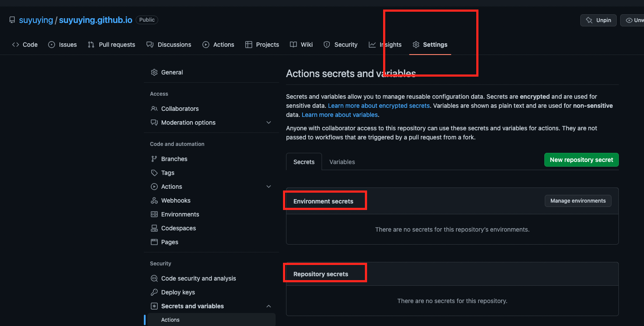Click the 'There are no secrets for this repository.' text
644x326 pixels.
452,301
